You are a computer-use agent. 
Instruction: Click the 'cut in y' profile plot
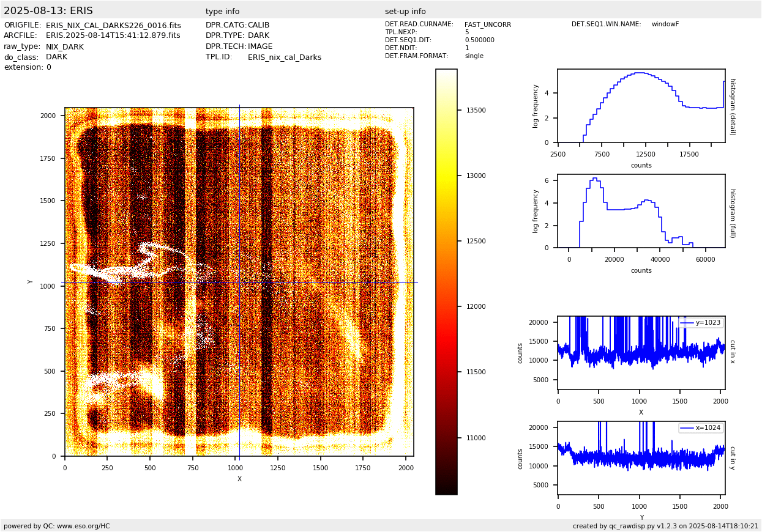click(x=641, y=457)
